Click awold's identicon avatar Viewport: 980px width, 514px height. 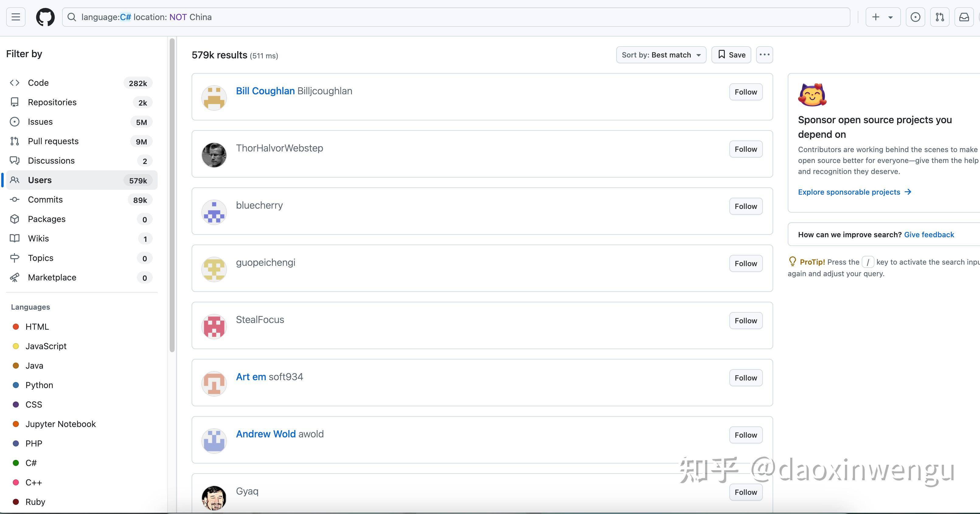pyautogui.click(x=214, y=441)
